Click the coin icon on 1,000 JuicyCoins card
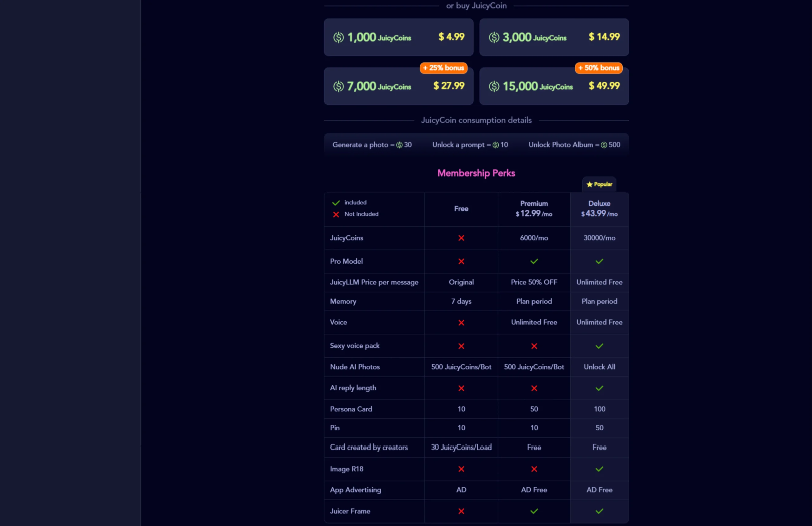The height and width of the screenshot is (526, 812). pos(338,37)
